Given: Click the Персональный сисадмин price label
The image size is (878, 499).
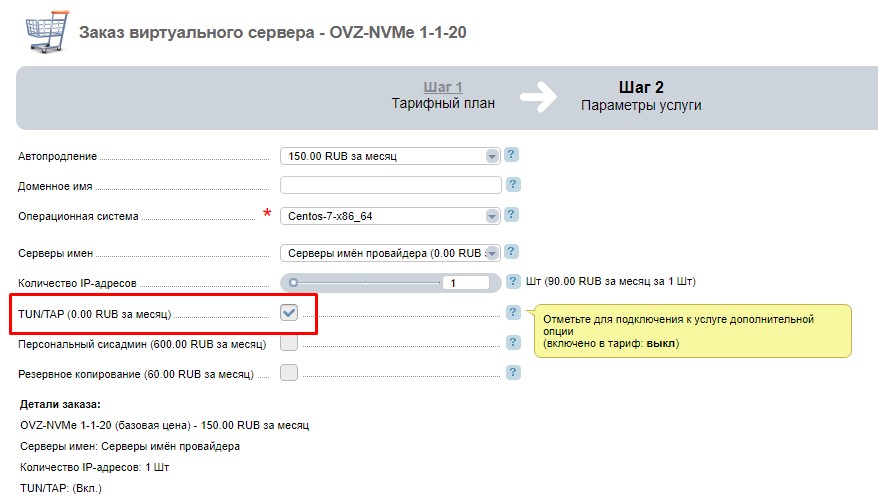Looking at the screenshot, I should tap(142, 344).
